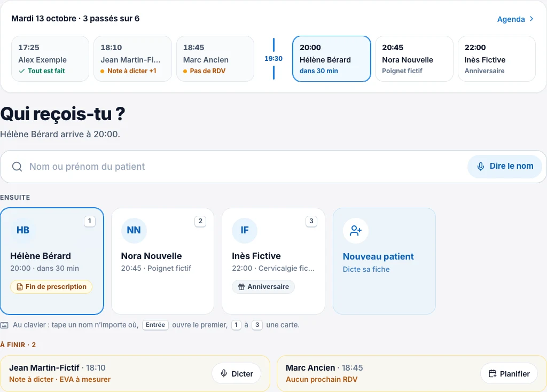Click the Aucun prochain RDV text
Image resolution: width=547 pixels, height=392 pixels.
coord(322,379)
